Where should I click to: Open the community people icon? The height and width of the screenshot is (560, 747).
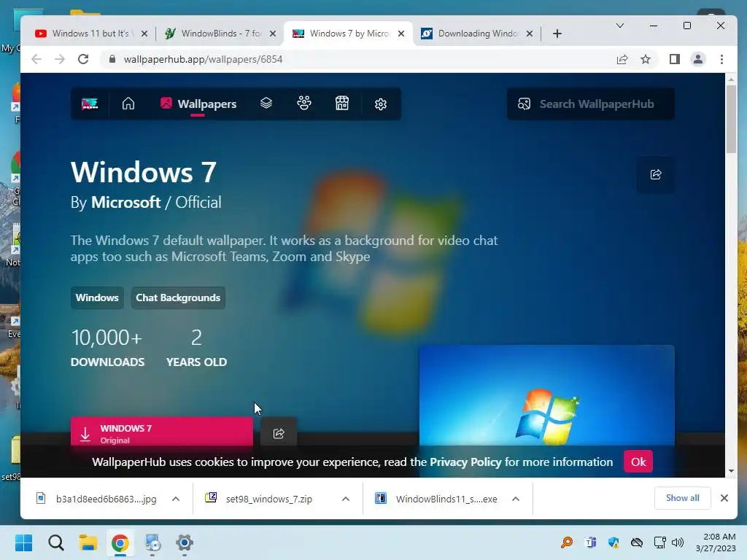304,104
